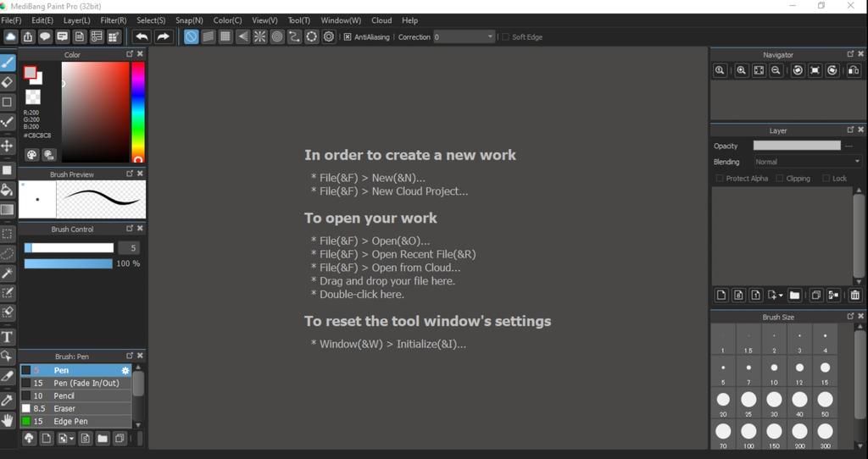Select the Gradient tool
The height and width of the screenshot is (459, 868).
7,209
